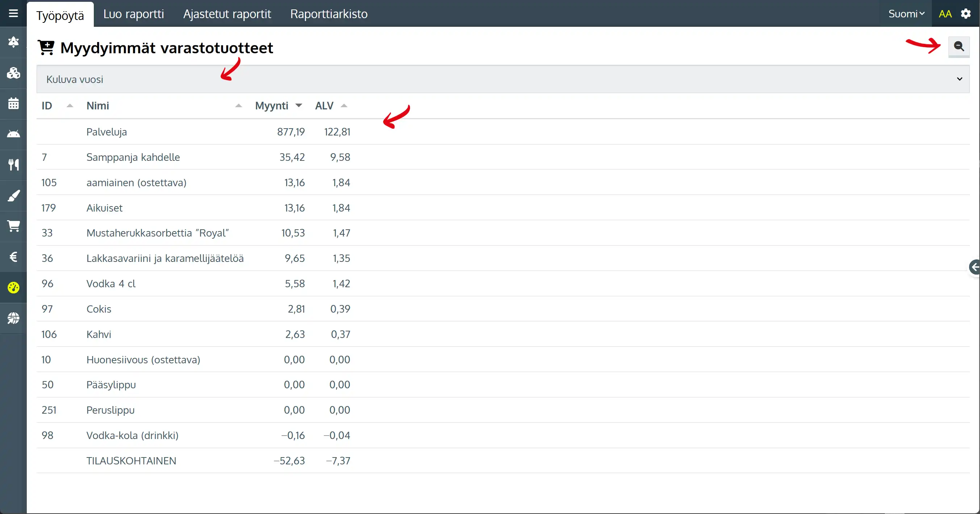Sort by ALV column arrow
Viewport: 980px width, 514px height.
[344, 106]
